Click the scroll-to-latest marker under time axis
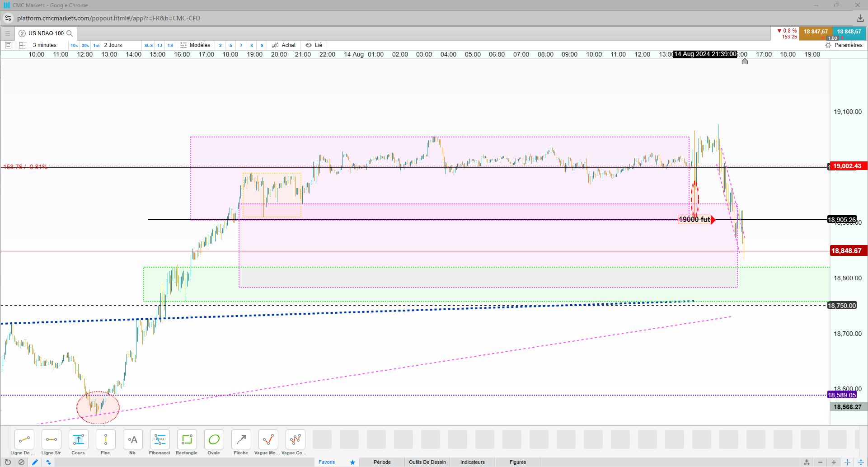This screenshot has height=467, width=868. 745,61
